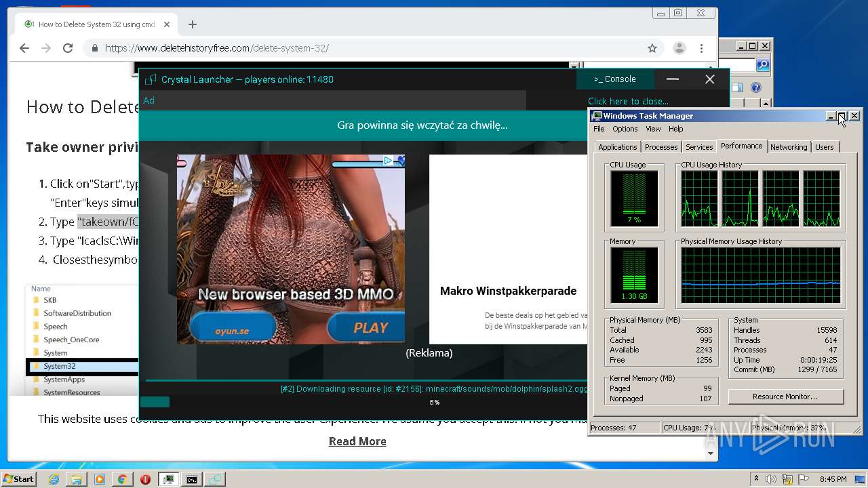Image resolution: width=868 pixels, height=488 pixels.
Task: Open the Task Manager Options menu
Action: pos(625,129)
